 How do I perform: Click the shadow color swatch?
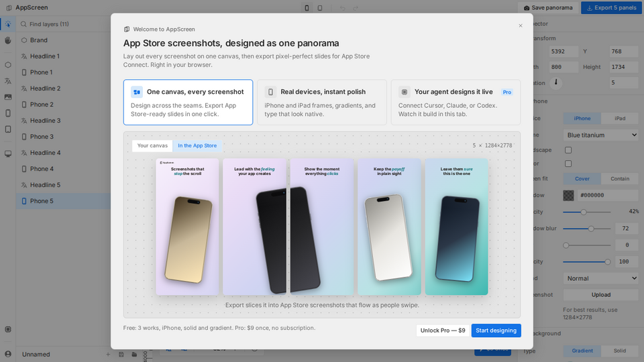[x=568, y=195]
